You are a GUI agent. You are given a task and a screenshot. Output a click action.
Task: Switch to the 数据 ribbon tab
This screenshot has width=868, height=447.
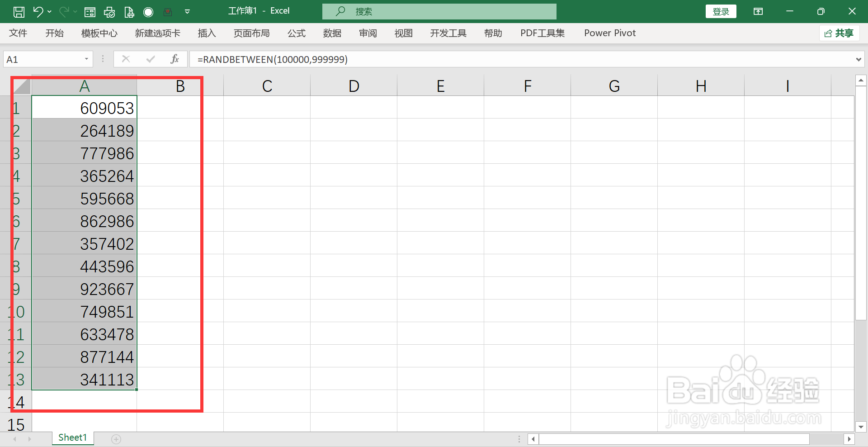332,33
